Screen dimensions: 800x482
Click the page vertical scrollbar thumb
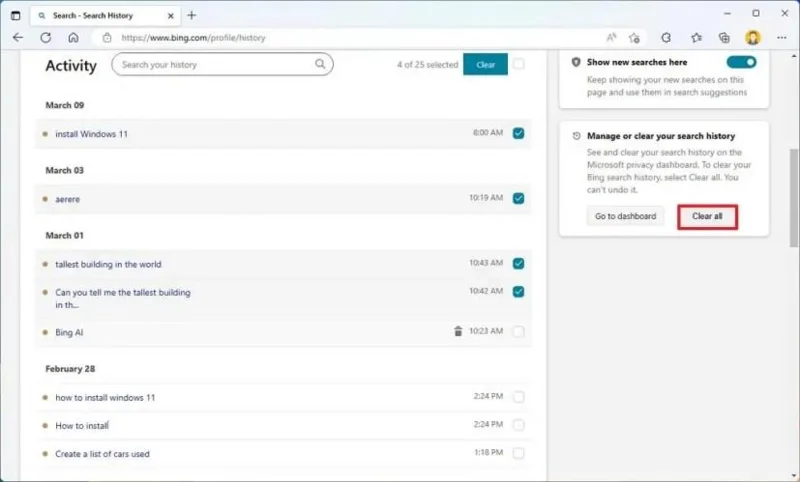point(794,197)
